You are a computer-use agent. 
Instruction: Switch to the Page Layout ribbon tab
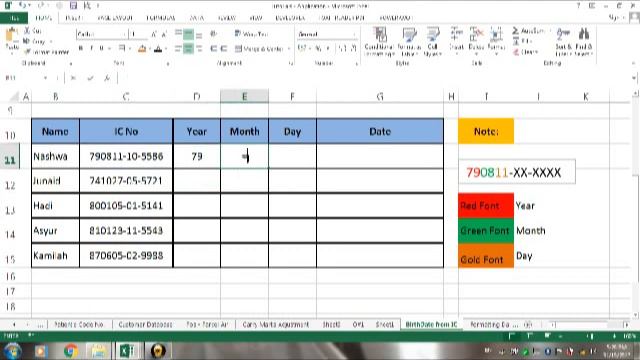coord(115,18)
